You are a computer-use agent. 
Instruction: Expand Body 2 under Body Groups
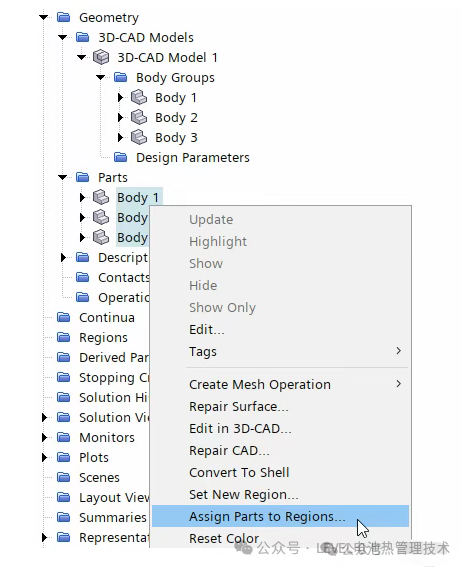121,117
